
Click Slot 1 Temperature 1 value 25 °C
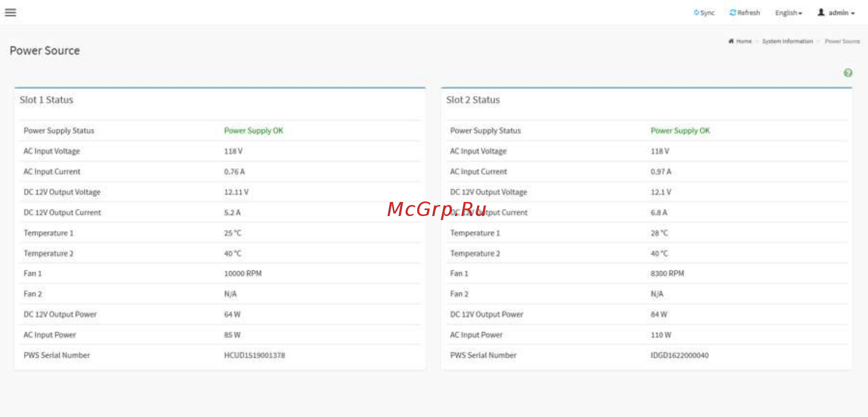point(232,233)
